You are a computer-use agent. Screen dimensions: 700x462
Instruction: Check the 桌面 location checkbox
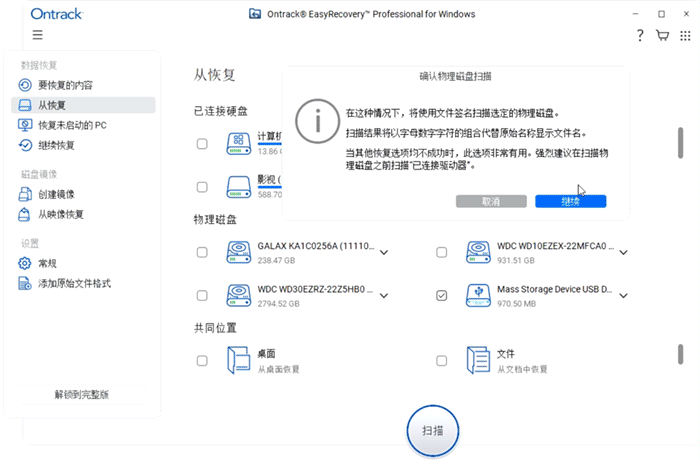(x=202, y=360)
